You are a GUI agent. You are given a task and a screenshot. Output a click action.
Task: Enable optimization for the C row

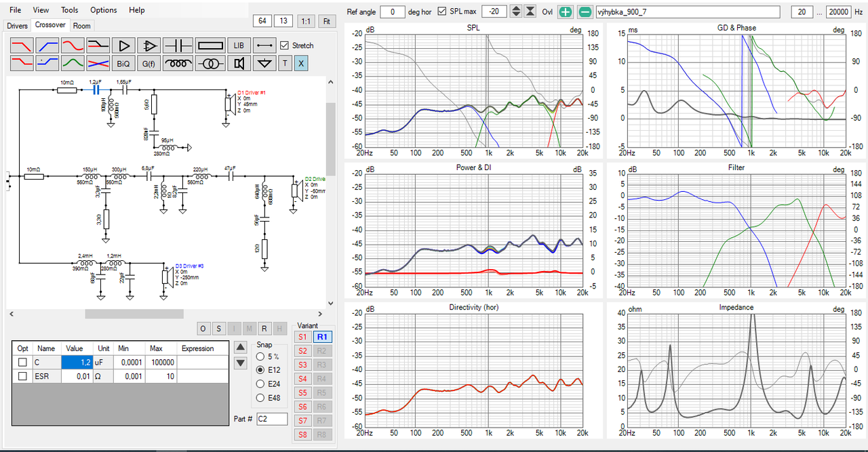pyautogui.click(x=22, y=363)
